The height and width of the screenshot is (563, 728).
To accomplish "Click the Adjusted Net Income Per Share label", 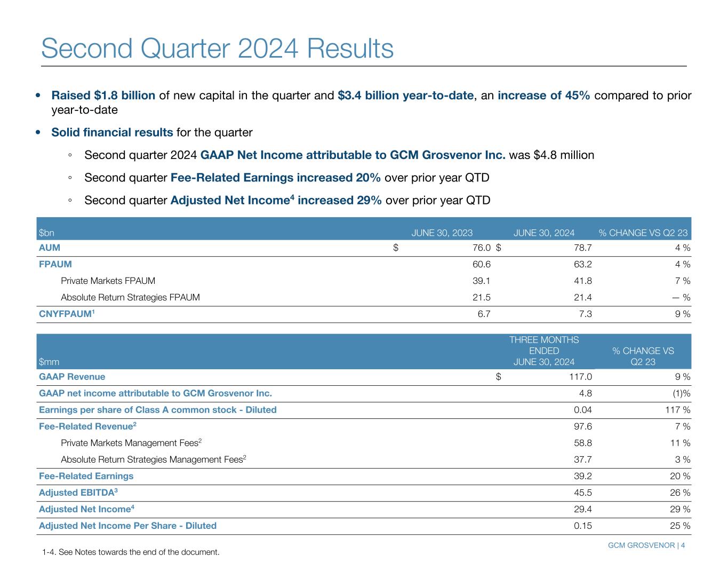I will coord(127,526).
